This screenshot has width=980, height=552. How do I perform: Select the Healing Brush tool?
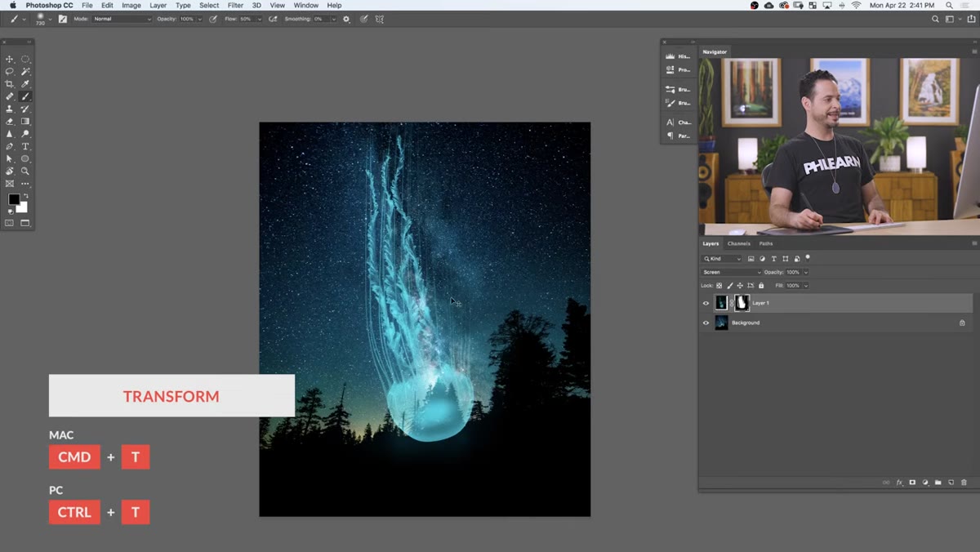point(10,96)
